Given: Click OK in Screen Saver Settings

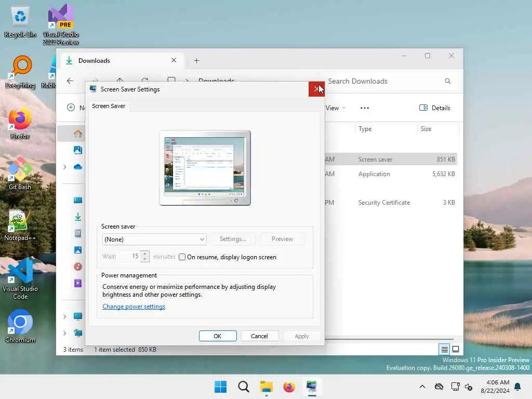Looking at the screenshot, I should pyautogui.click(x=218, y=336).
